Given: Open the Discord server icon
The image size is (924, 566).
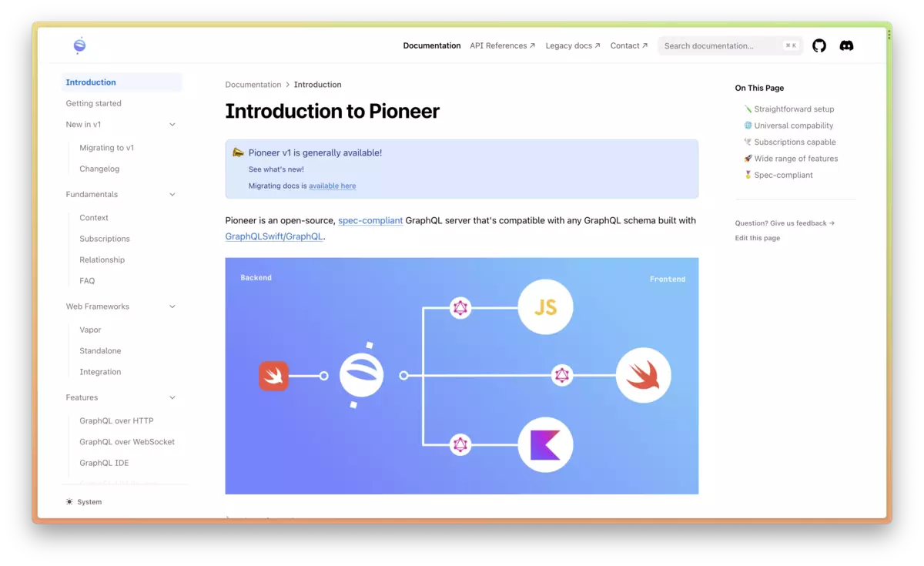Looking at the screenshot, I should (x=846, y=45).
